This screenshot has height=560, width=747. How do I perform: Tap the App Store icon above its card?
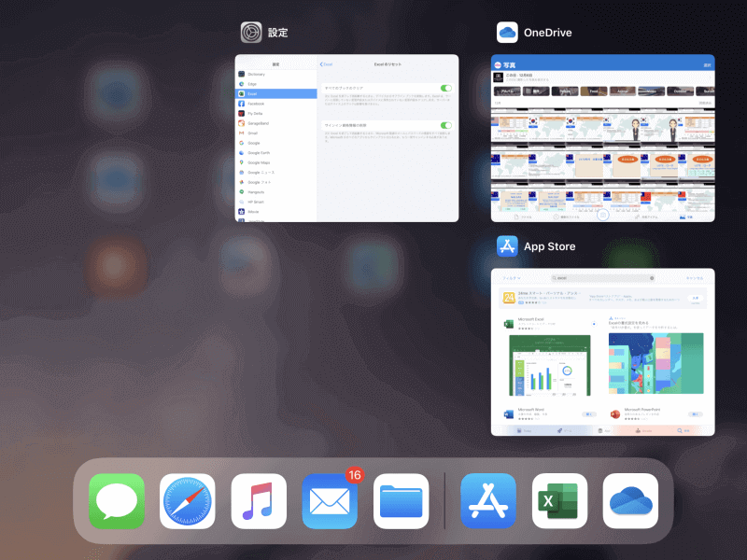(x=507, y=246)
